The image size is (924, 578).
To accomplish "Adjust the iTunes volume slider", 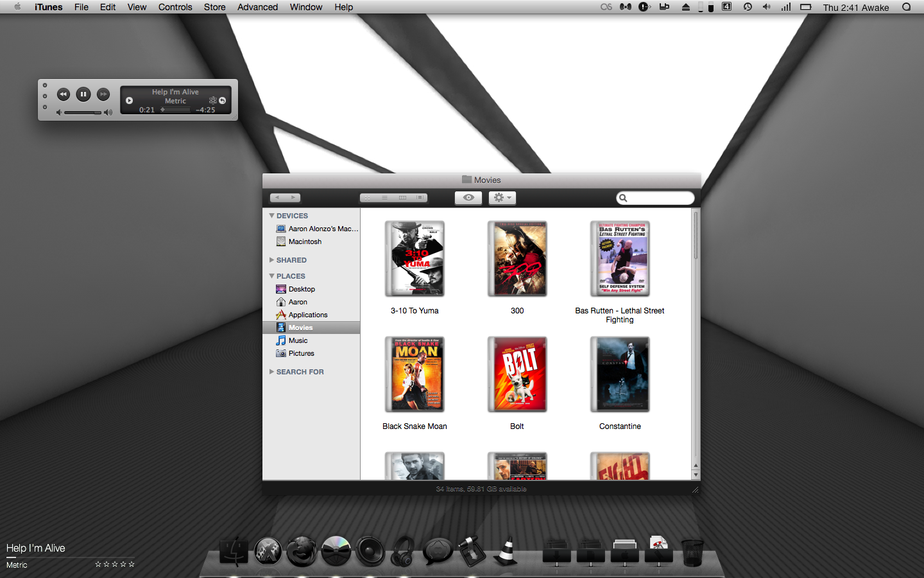I will pyautogui.click(x=82, y=112).
